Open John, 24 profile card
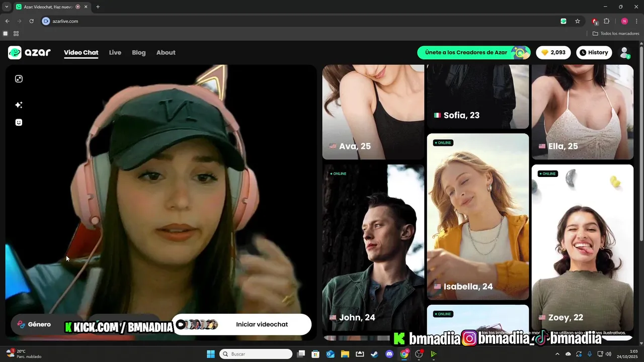This screenshot has width=644, height=362. 373,247
